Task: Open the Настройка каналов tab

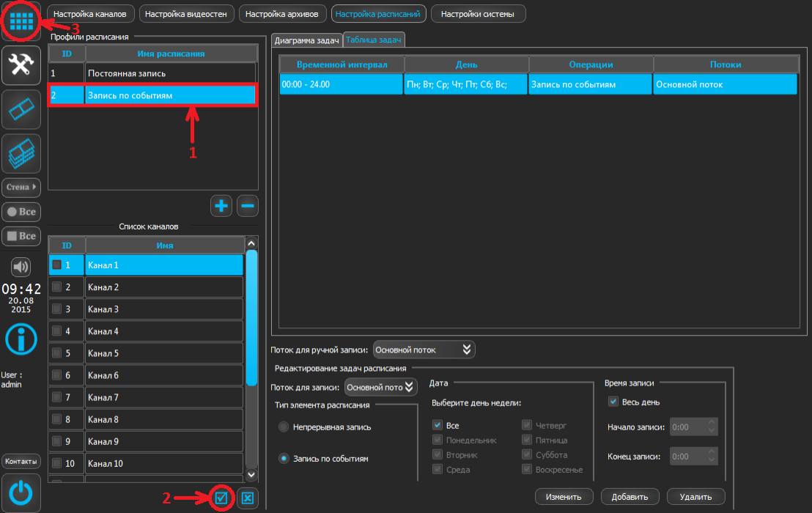Action: (89, 14)
